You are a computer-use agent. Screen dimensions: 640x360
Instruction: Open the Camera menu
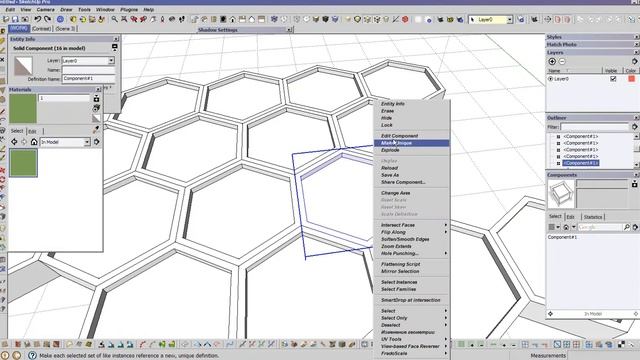click(x=46, y=9)
